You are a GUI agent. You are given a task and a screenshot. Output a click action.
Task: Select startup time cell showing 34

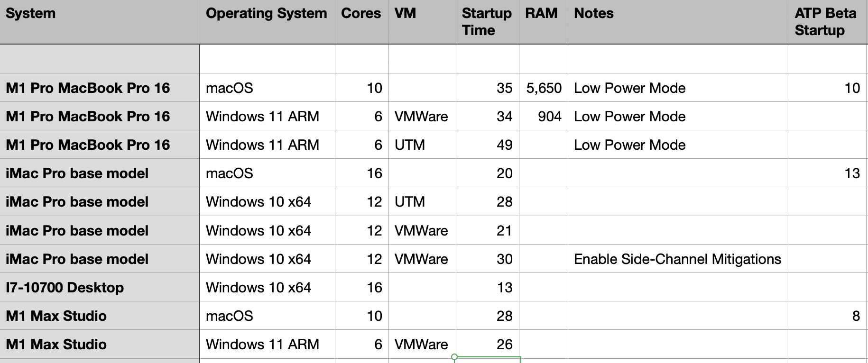click(x=488, y=116)
